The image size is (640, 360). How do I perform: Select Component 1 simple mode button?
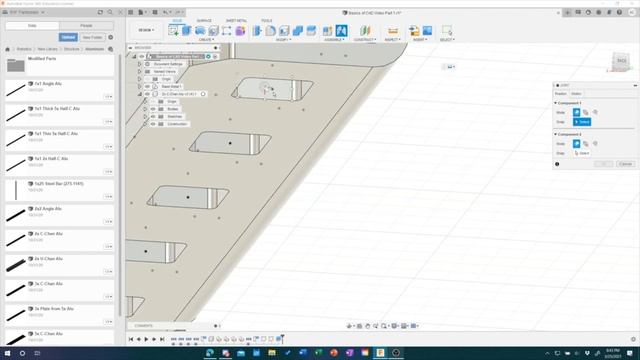tap(576, 112)
